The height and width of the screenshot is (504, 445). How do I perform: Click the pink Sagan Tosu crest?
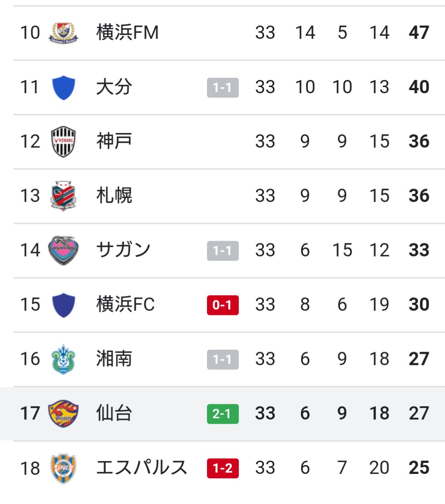click(x=64, y=250)
